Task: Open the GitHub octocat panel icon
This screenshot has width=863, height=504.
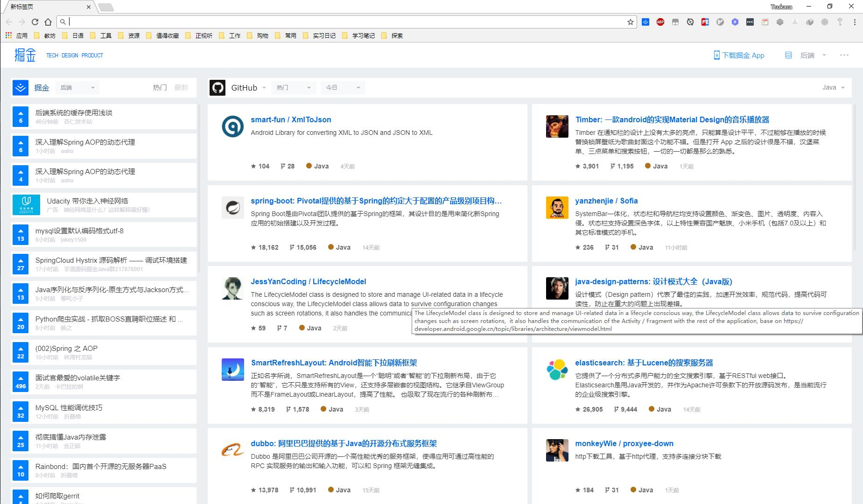Action: [x=218, y=88]
